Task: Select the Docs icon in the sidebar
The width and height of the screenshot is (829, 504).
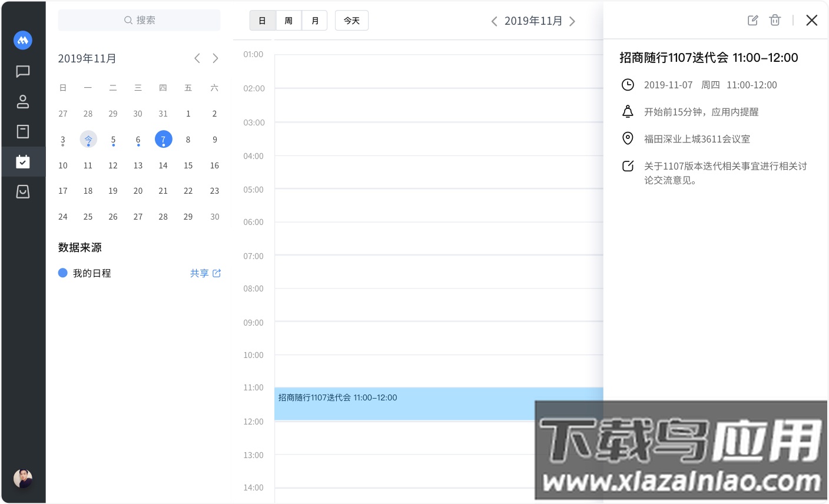Action: [23, 131]
